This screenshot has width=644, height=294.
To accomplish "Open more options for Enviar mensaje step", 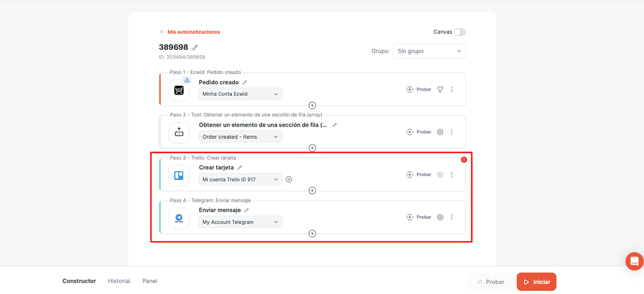I will click(x=452, y=217).
